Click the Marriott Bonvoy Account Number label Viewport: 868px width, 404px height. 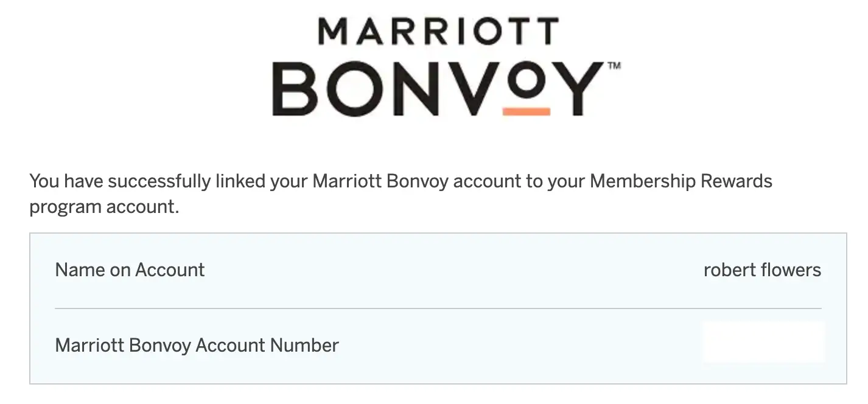point(197,345)
